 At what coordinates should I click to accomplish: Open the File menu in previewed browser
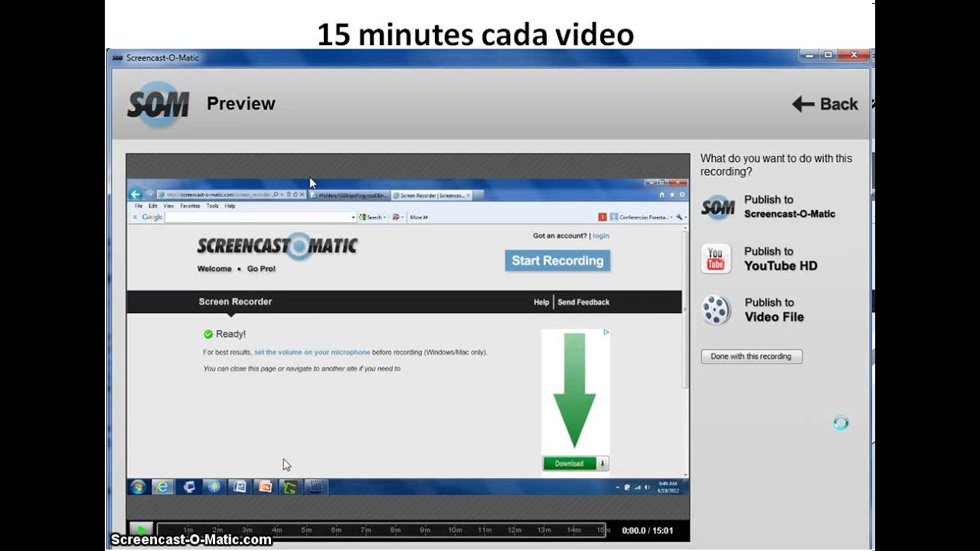pyautogui.click(x=139, y=206)
